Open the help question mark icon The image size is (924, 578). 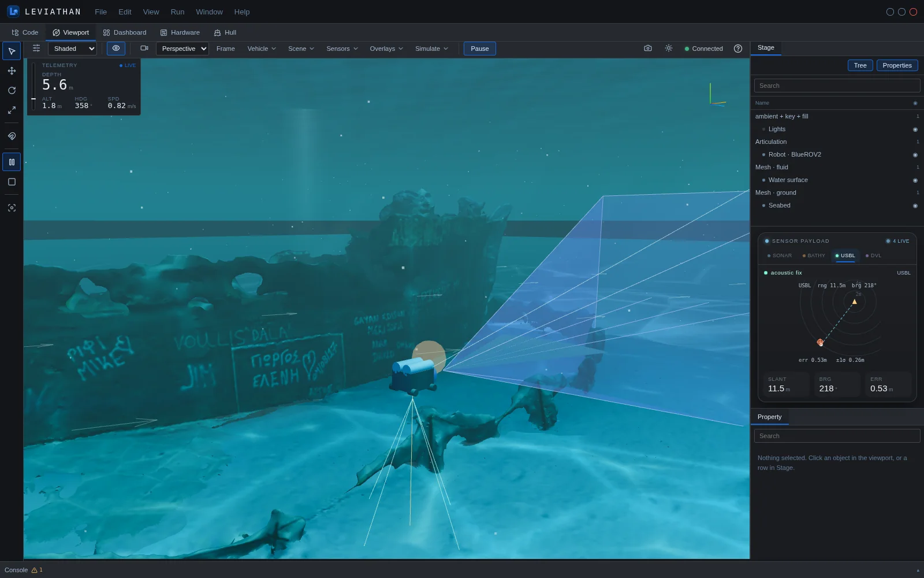[738, 49]
